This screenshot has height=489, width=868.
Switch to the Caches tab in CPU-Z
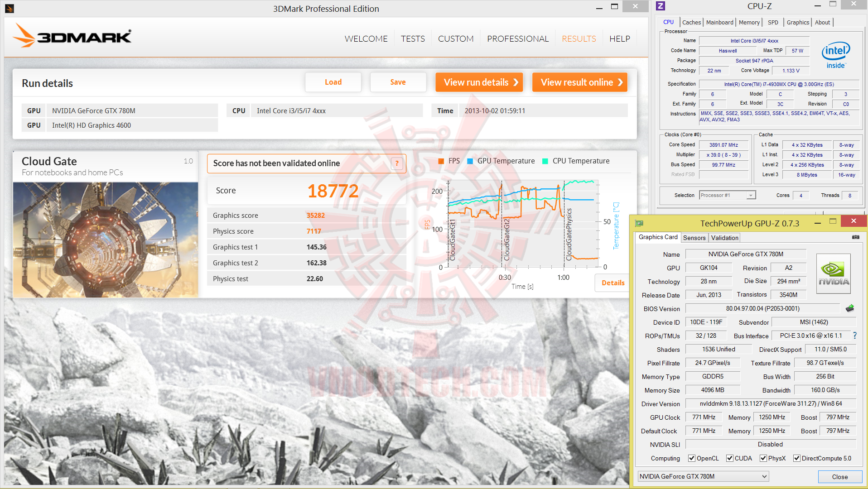pyautogui.click(x=691, y=22)
